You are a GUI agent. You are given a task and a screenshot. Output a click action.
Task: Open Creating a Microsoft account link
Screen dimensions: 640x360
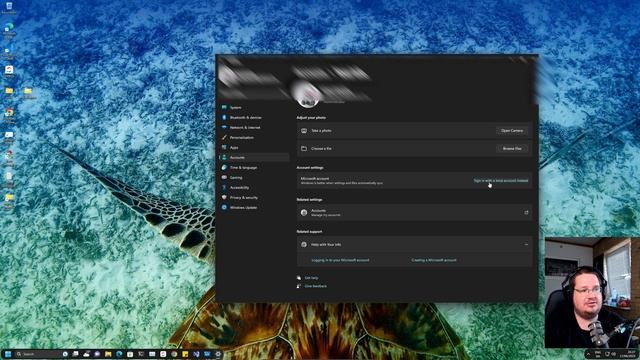[x=433, y=260]
